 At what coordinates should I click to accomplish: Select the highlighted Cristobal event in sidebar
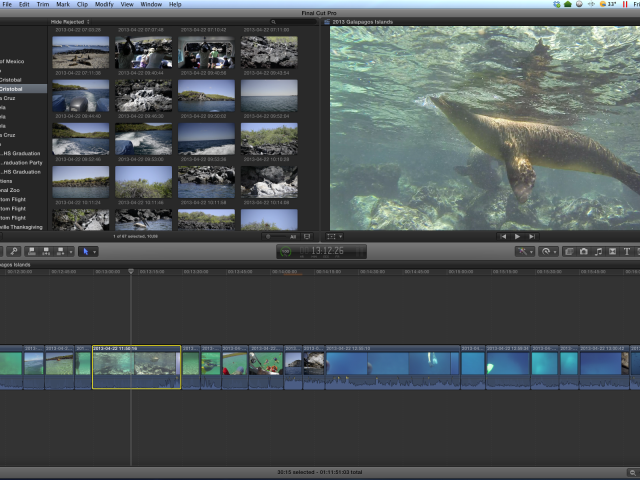point(23,89)
